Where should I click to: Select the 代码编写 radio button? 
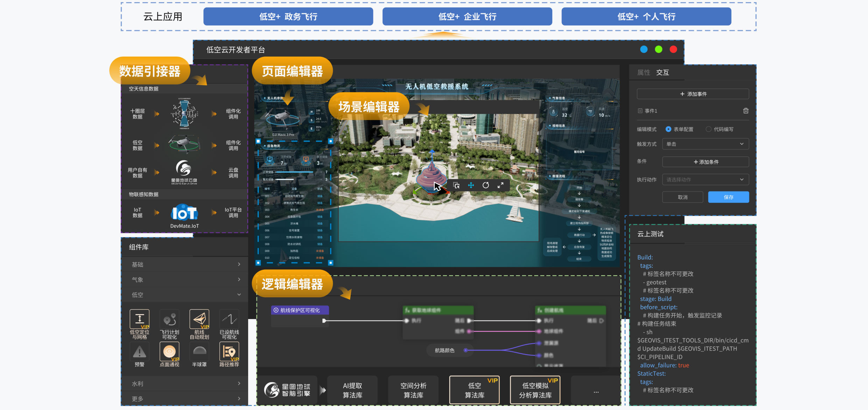(708, 129)
